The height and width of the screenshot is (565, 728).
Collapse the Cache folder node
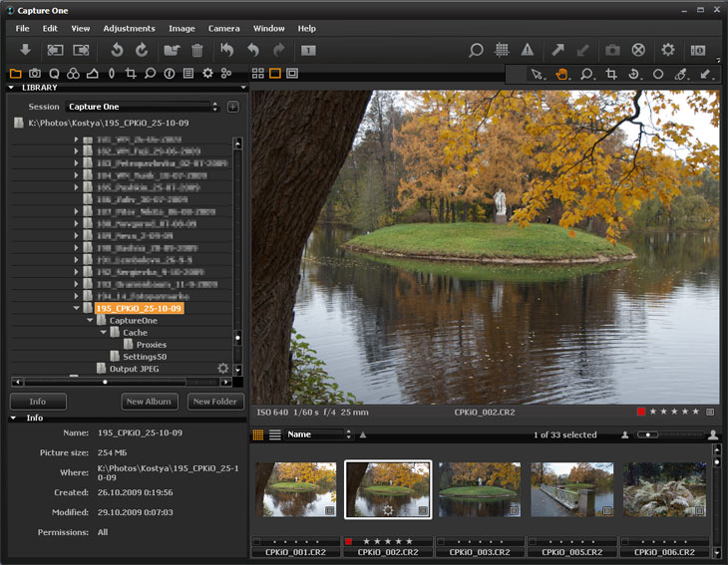coord(103,333)
